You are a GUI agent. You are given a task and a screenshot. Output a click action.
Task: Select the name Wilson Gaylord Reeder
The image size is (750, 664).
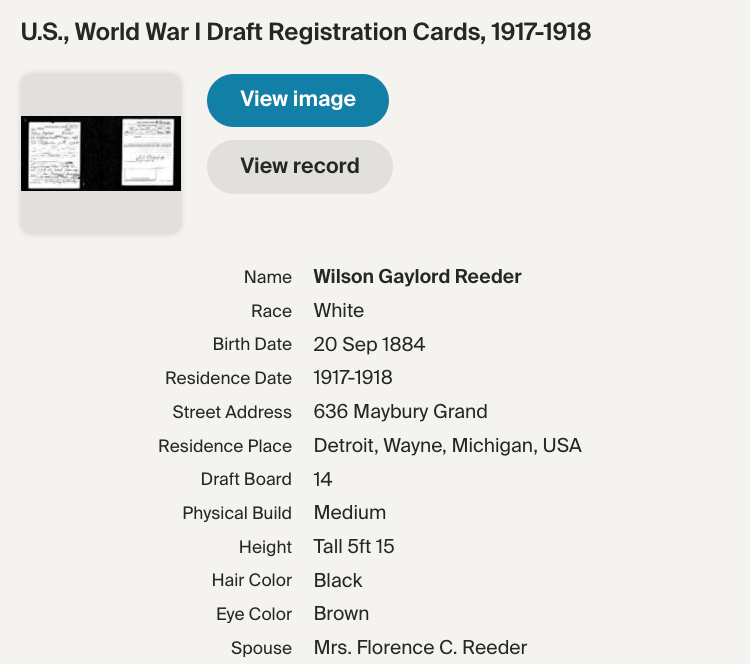pos(417,277)
